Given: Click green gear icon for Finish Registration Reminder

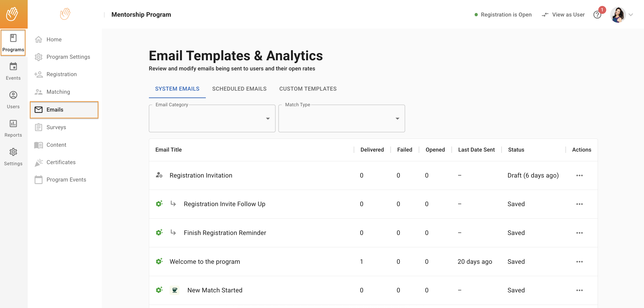Looking at the screenshot, I should tap(159, 232).
